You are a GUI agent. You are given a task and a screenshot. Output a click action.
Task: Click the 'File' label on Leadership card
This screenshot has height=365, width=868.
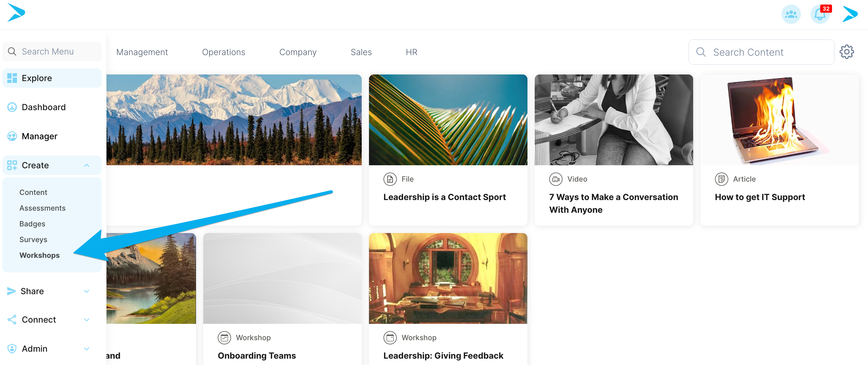[407, 179]
